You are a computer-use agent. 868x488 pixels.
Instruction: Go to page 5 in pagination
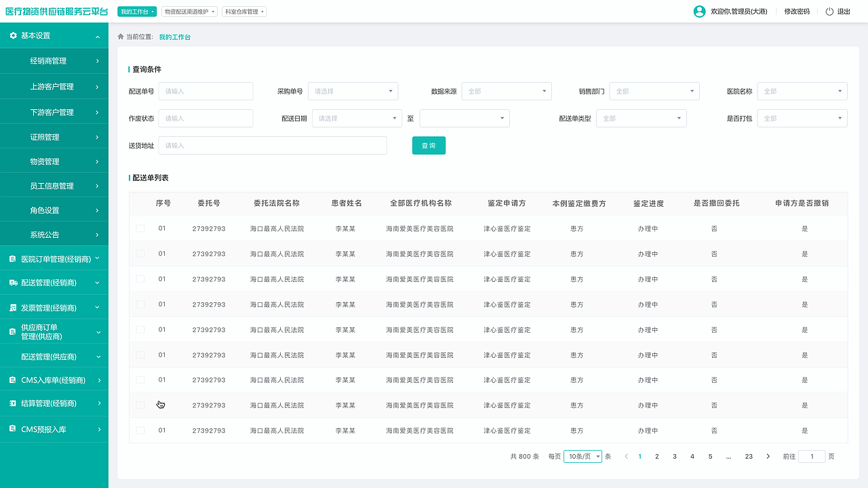click(x=711, y=457)
